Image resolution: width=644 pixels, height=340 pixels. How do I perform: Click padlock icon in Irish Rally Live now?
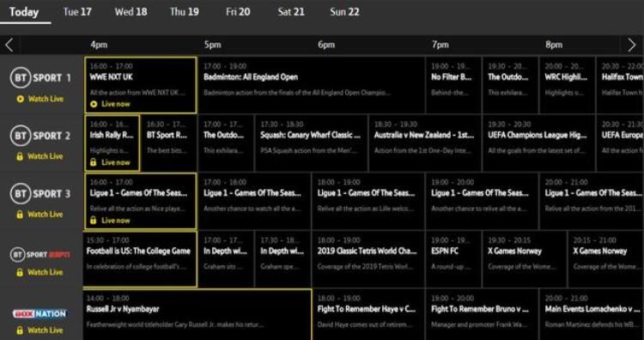(x=94, y=162)
